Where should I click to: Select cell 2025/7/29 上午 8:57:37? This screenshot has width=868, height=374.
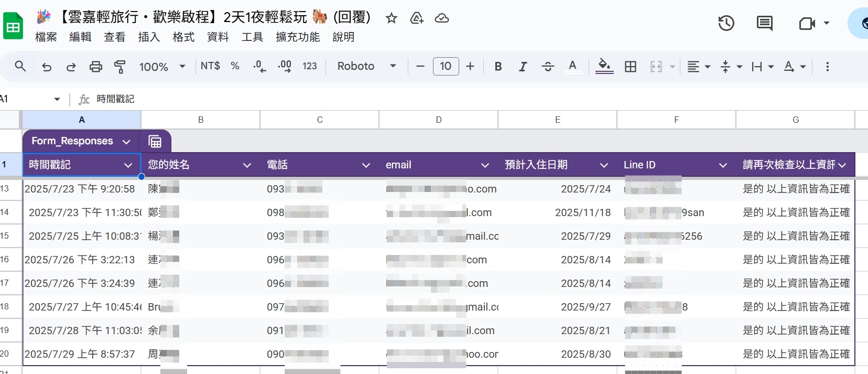[x=82, y=354]
